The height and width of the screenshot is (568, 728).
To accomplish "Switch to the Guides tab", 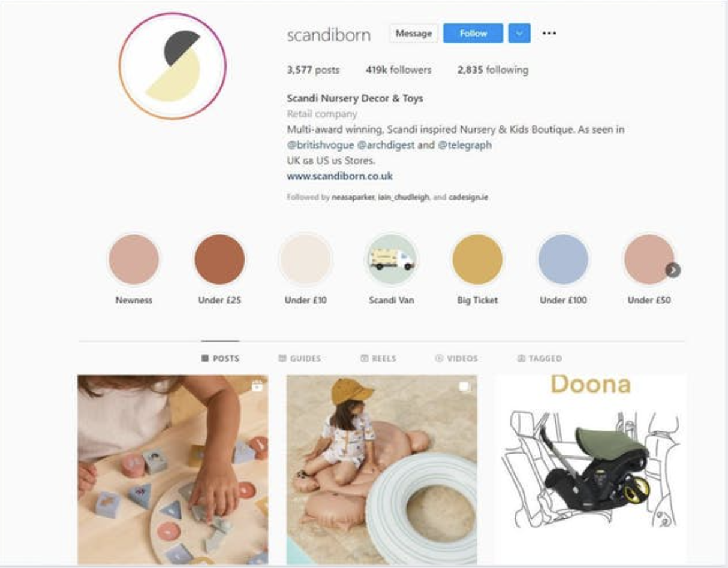I will coord(300,358).
